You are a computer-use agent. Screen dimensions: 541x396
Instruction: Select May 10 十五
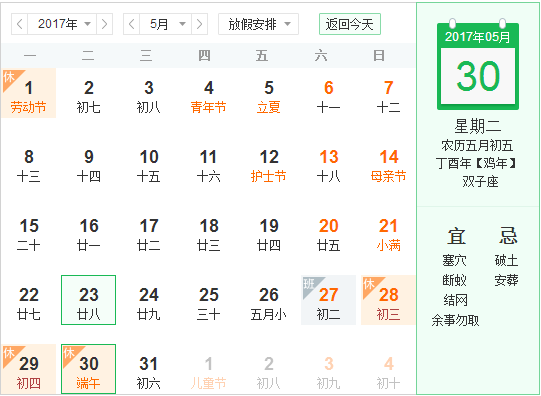point(149,162)
